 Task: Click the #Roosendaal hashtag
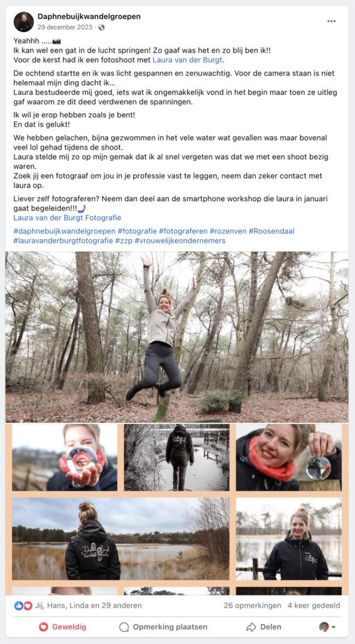click(x=271, y=231)
